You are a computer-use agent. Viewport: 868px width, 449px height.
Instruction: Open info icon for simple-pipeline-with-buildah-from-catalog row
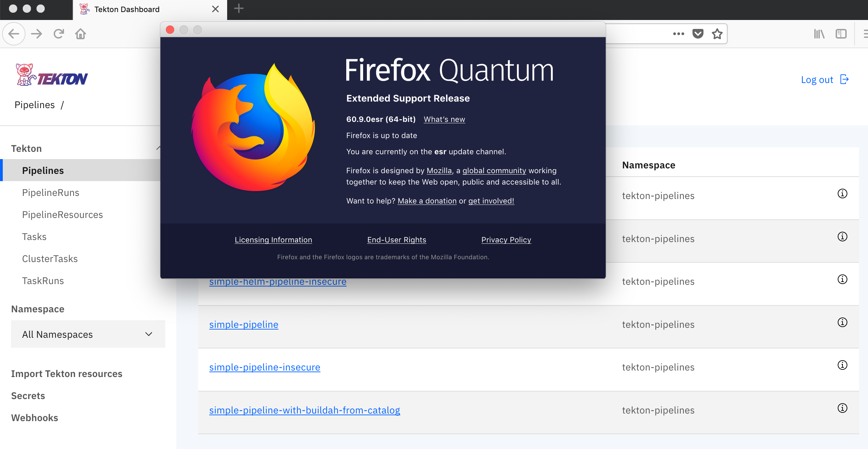(x=842, y=408)
